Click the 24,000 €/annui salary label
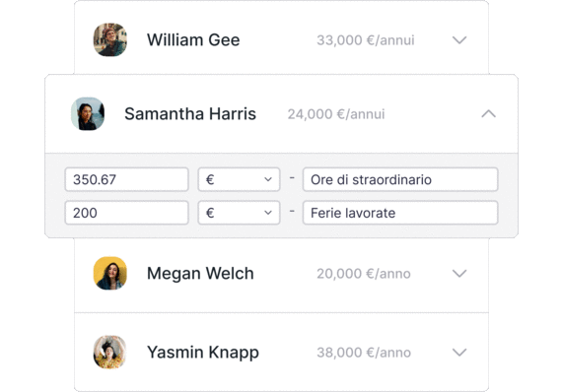This screenshot has height=392, width=562. (336, 114)
